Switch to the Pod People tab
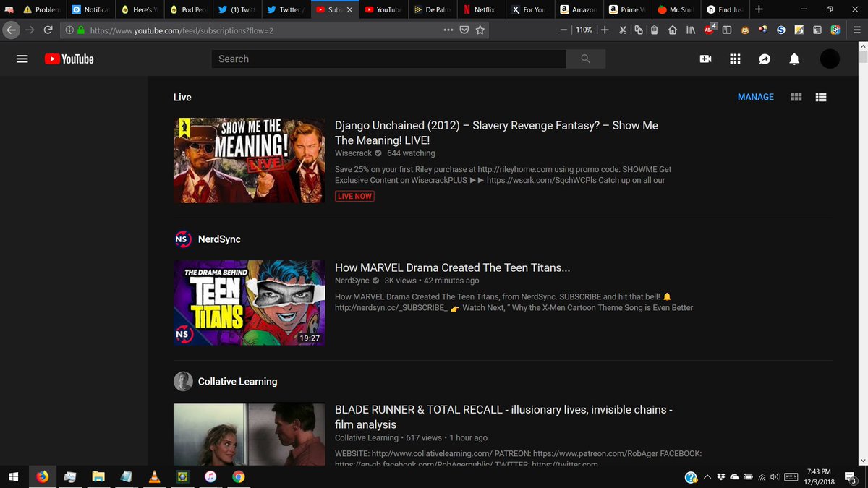 (x=188, y=9)
